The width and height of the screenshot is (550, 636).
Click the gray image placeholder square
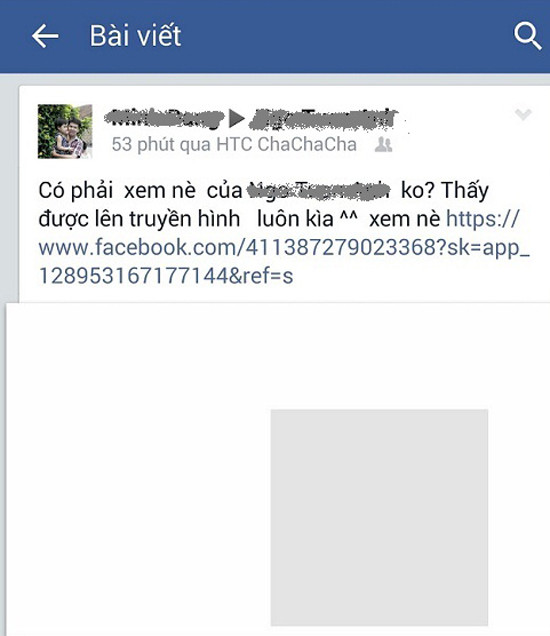tap(379, 518)
